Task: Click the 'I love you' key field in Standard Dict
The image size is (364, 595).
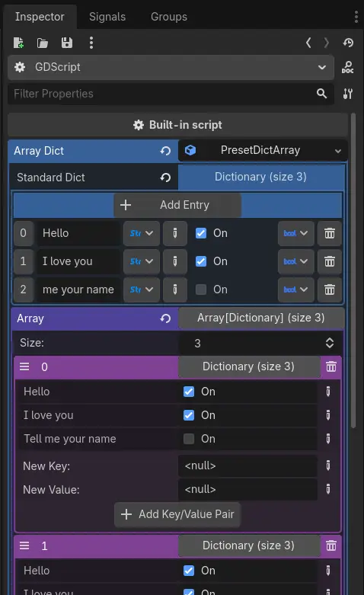Action: 79,261
